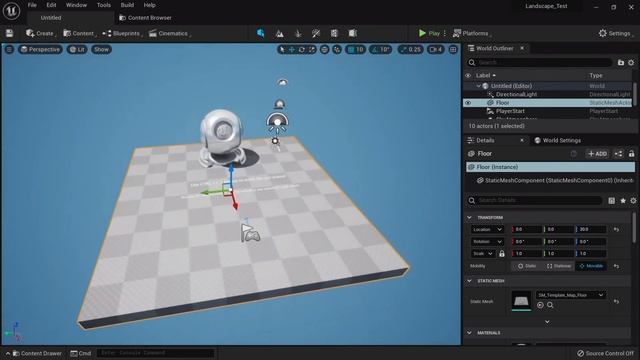Open Details panel settings gear
The height and width of the screenshot is (360, 640).
[633, 200]
